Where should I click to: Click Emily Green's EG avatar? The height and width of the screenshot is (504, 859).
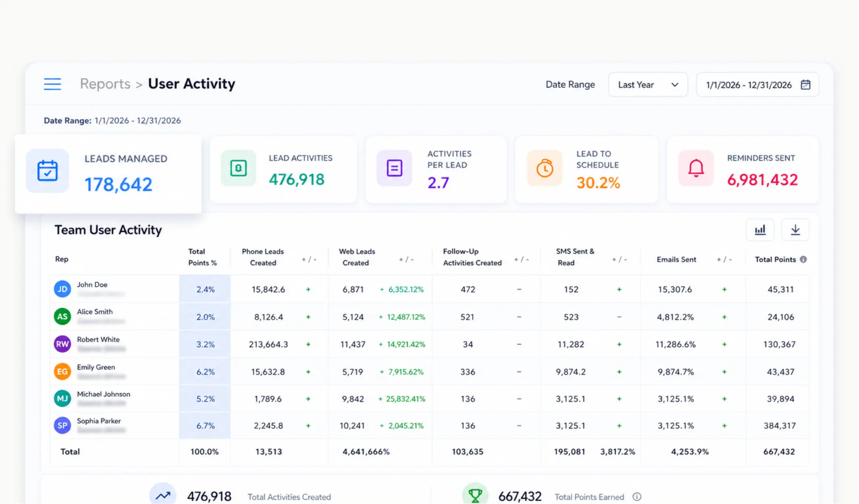click(x=62, y=371)
